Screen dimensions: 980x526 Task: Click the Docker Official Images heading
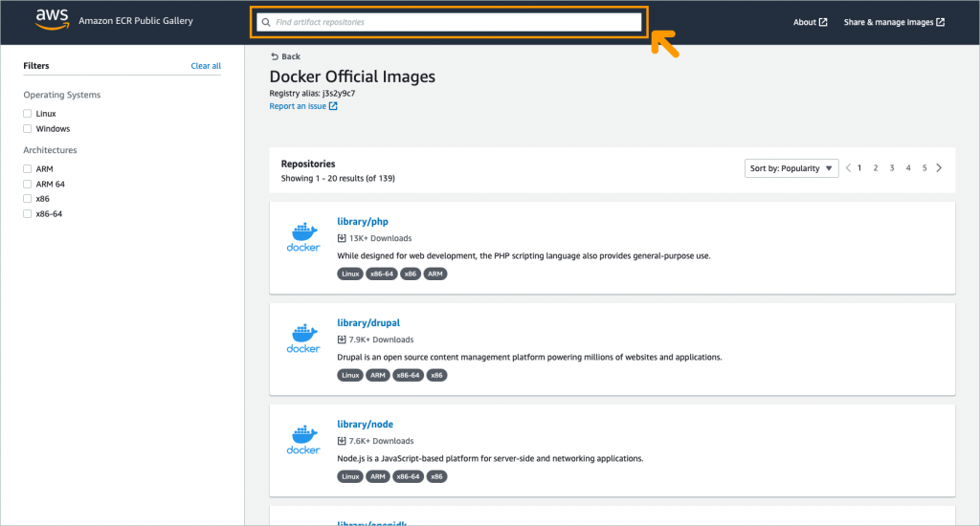pos(352,77)
